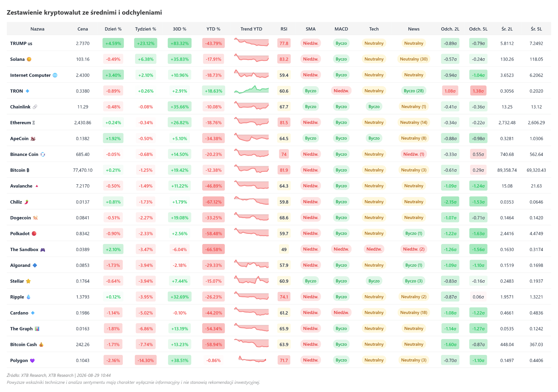Open Solana's Neutralny (30) news badge
558x392 pixels.
(x=414, y=59)
